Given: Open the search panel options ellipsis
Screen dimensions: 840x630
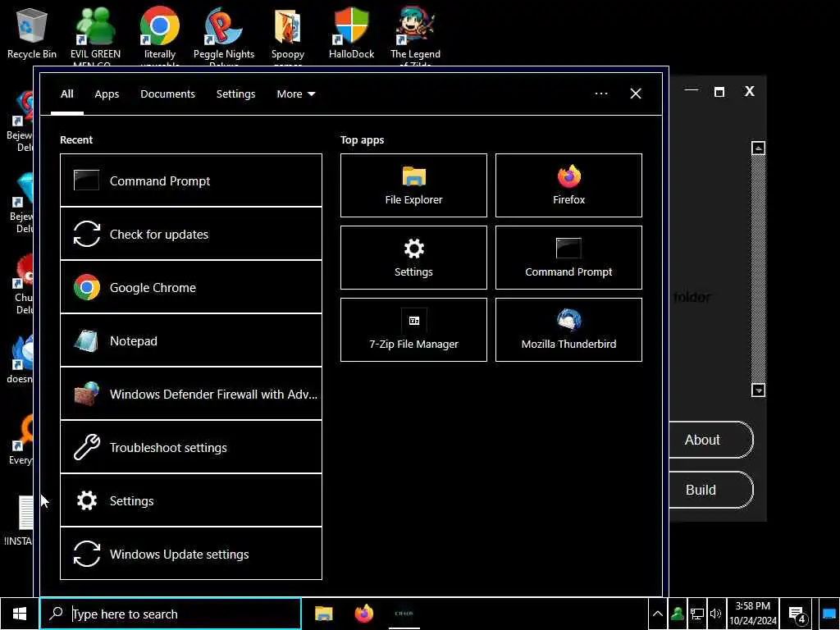Looking at the screenshot, I should tap(601, 94).
